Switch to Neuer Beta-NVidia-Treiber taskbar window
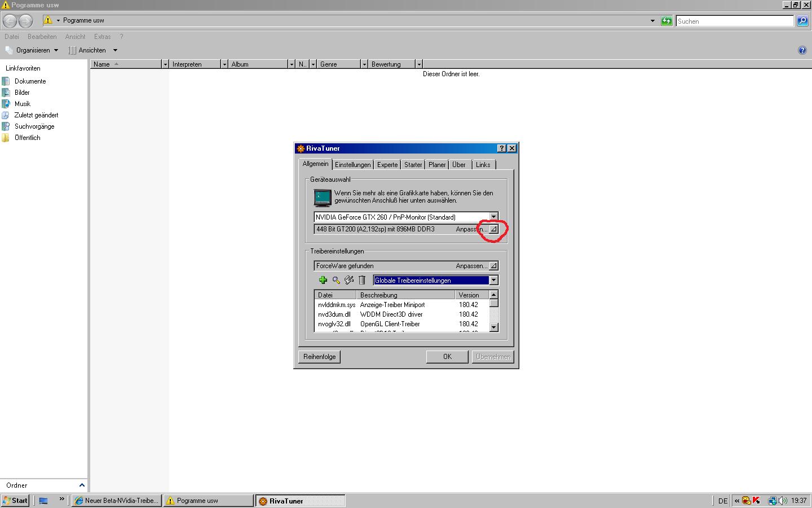 (117, 501)
